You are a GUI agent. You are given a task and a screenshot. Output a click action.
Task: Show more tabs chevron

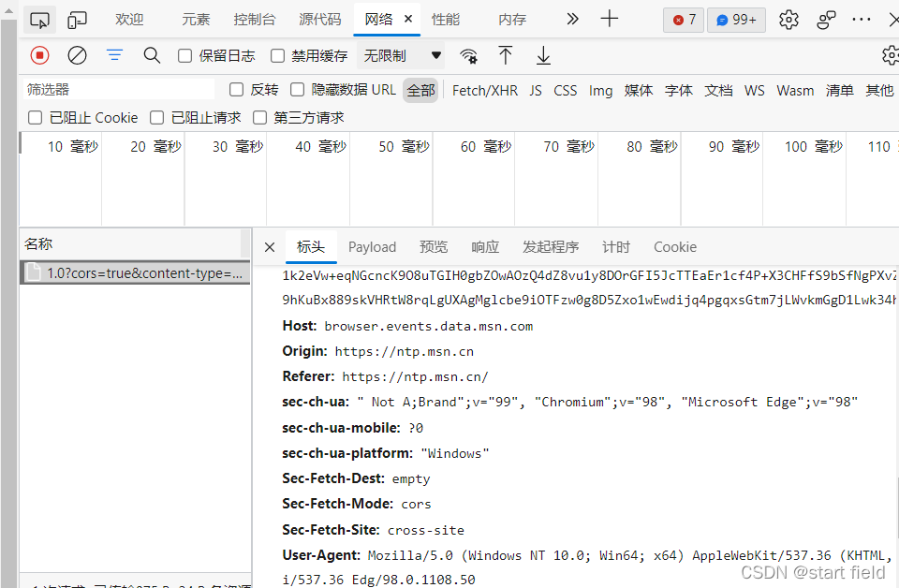pos(572,20)
